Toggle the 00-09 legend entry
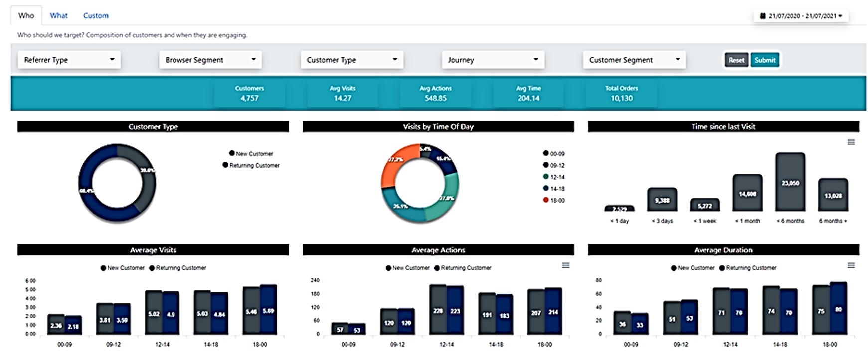 tap(554, 153)
